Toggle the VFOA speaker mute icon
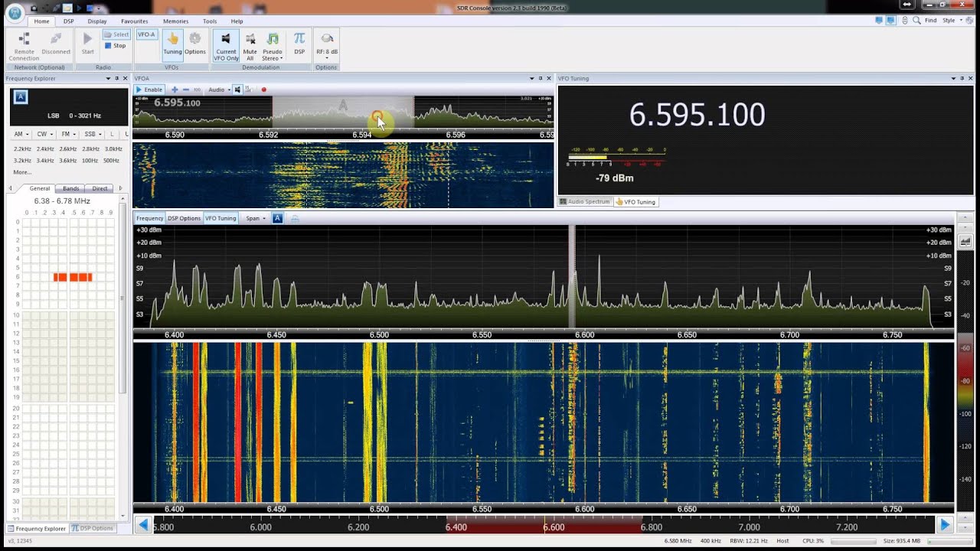Image resolution: width=980 pixels, height=551 pixels. (238, 90)
